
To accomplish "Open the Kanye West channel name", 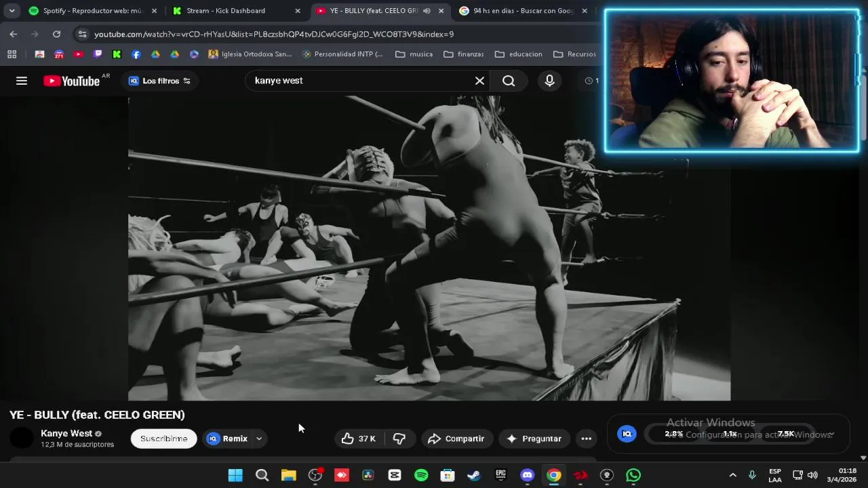I will click(66, 433).
